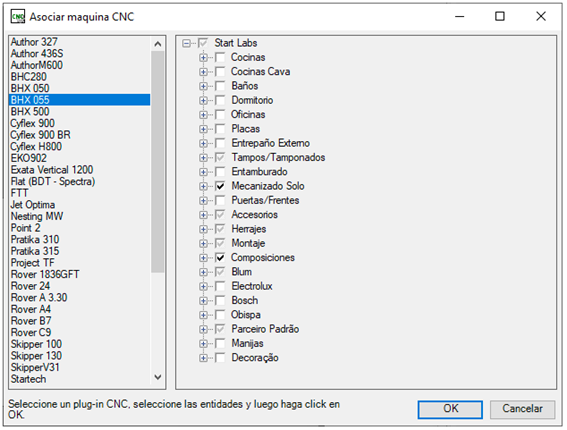Expand the Obispa tree node
Image resolution: width=567 pixels, height=430 pixels.
pos(203,315)
